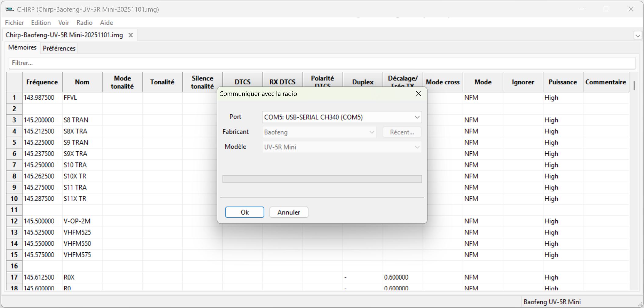Open the Modèle dropdown showing UV-5R Mini
The width and height of the screenshot is (644, 308).
342,147
